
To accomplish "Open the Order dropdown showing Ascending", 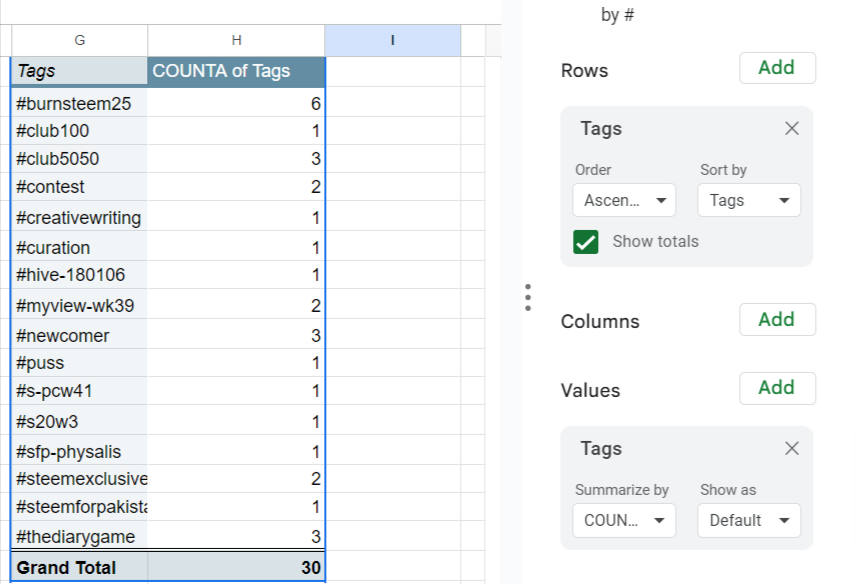I will 624,200.
